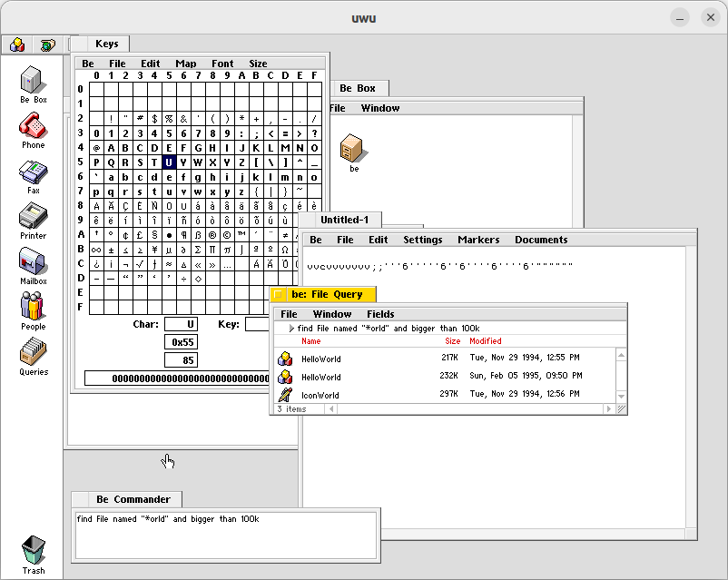
Task: Click the Keys window title tab
Action: (106, 44)
